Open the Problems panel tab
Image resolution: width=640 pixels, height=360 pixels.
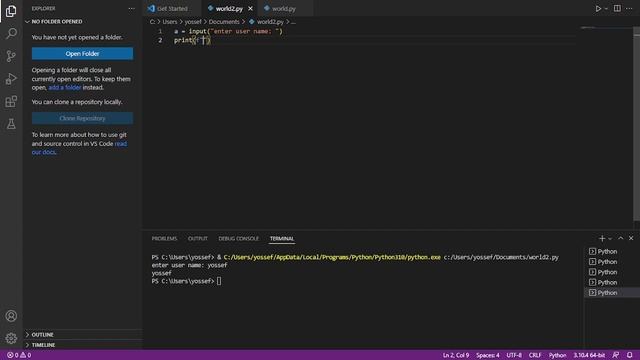[164, 238]
